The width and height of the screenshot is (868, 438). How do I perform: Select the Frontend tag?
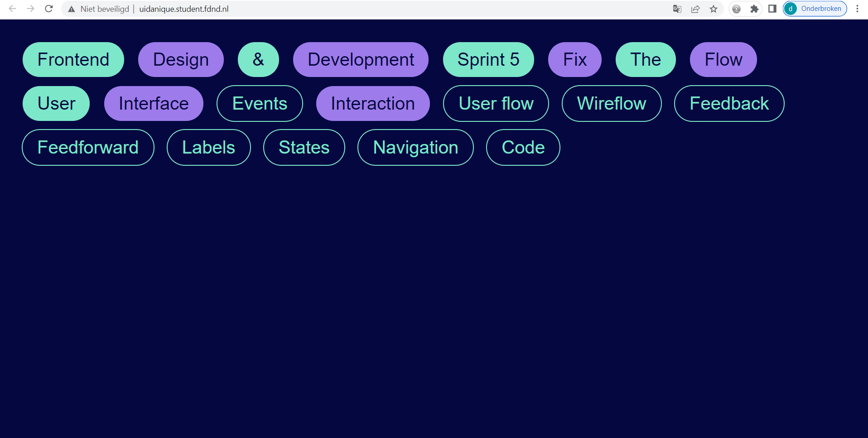[x=73, y=59]
